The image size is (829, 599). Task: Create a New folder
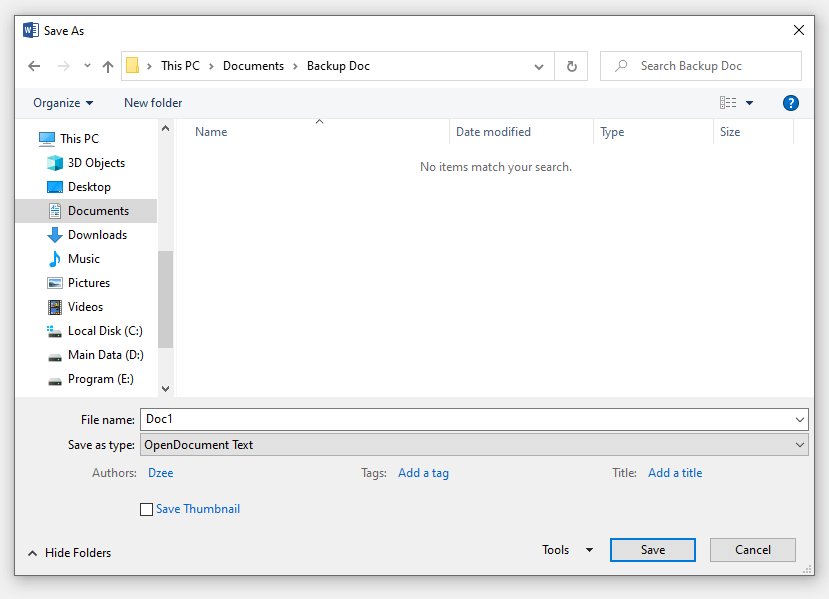coord(153,103)
